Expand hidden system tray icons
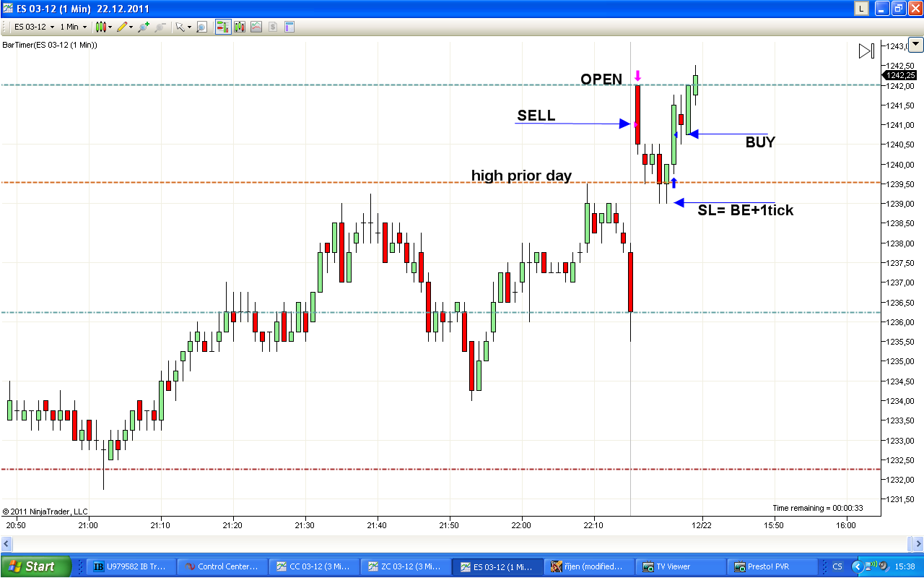This screenshot has width=924, height=578. (857, 566)
